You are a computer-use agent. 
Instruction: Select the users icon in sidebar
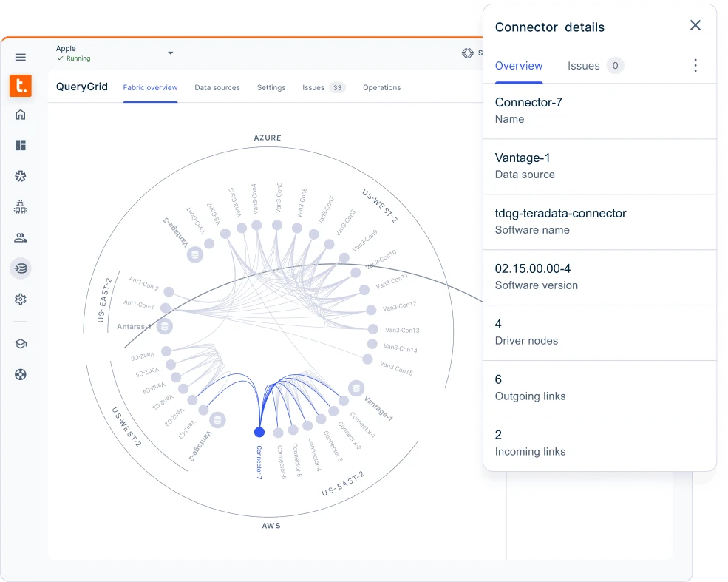point(21,237)
